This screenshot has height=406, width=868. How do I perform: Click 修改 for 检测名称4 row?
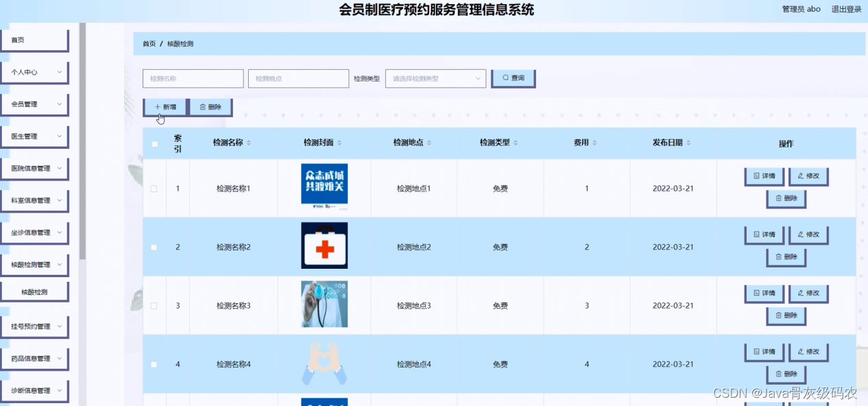[x=808, y=352]
